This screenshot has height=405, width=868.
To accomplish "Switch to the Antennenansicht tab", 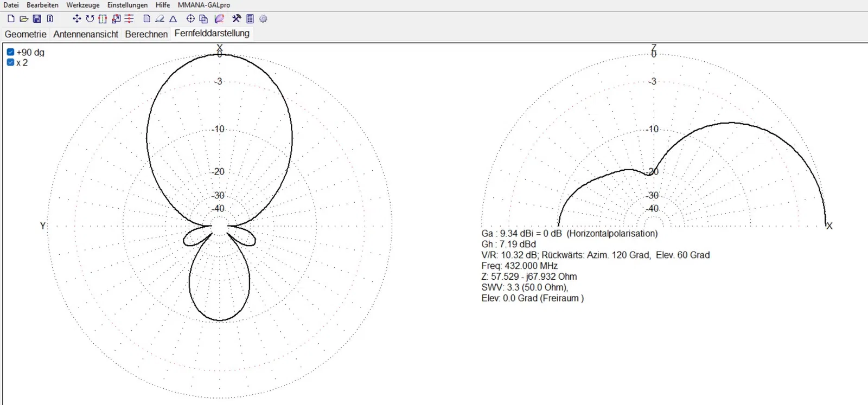I will click(x=86, y=34).
